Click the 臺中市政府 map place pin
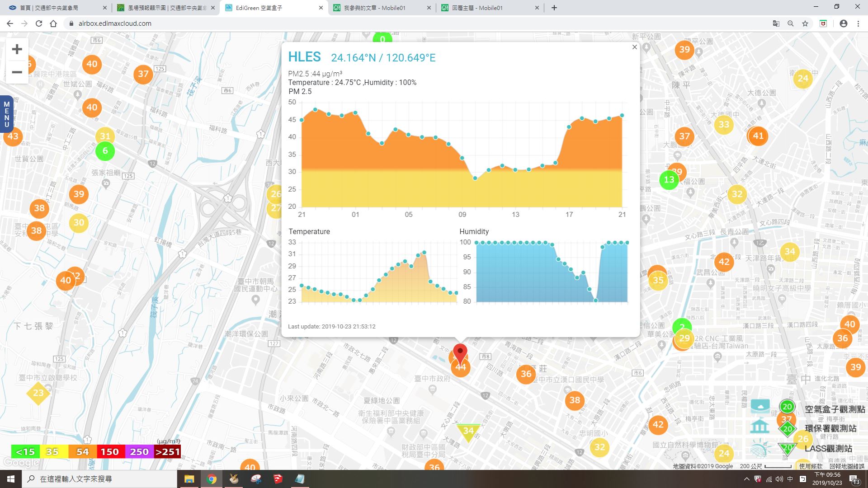868x488 pixels. pyautogui.click(x=432, y=389)
